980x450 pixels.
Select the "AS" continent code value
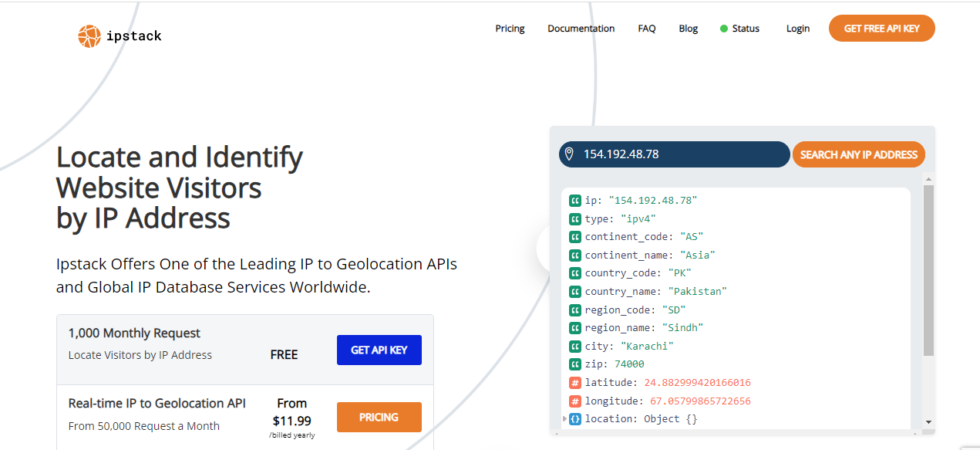[x=692, y=237]
